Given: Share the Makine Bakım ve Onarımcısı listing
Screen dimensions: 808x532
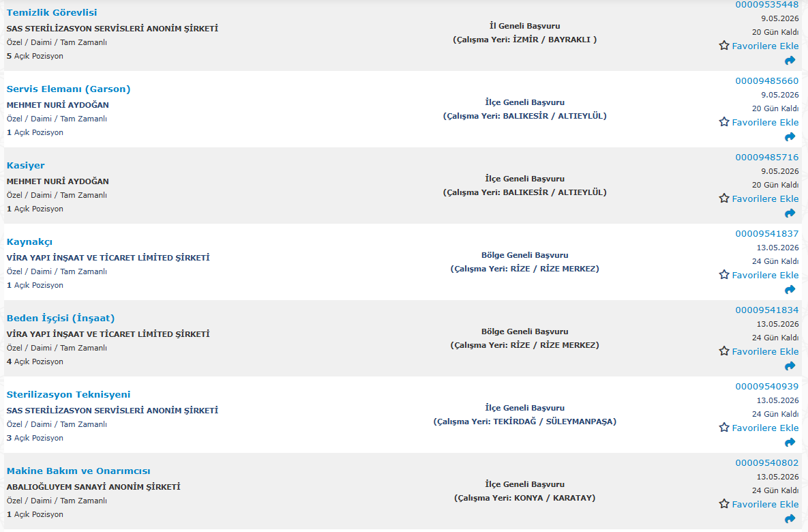Looking at the screenshot, I should coord(790,519).
